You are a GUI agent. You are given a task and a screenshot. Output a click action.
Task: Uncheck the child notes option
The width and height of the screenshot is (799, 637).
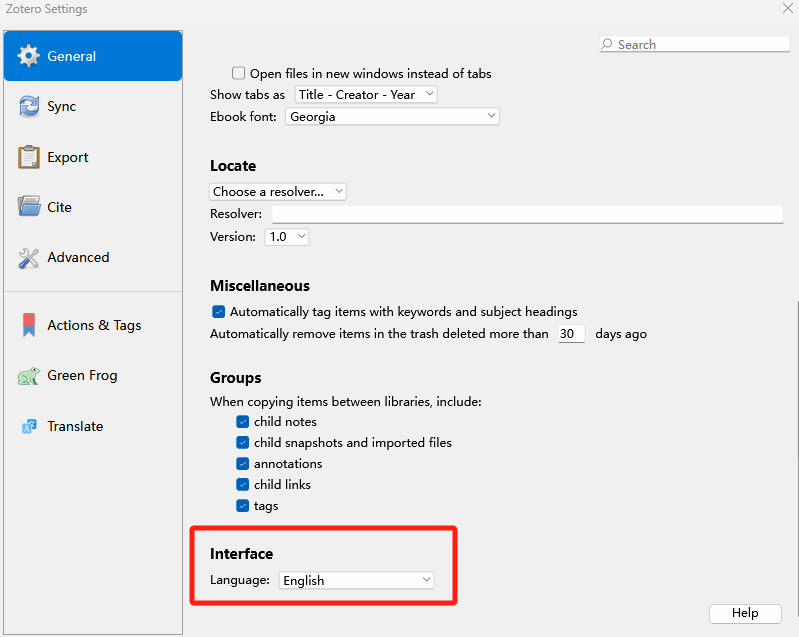pyautogui.click(x=243, y=422)
